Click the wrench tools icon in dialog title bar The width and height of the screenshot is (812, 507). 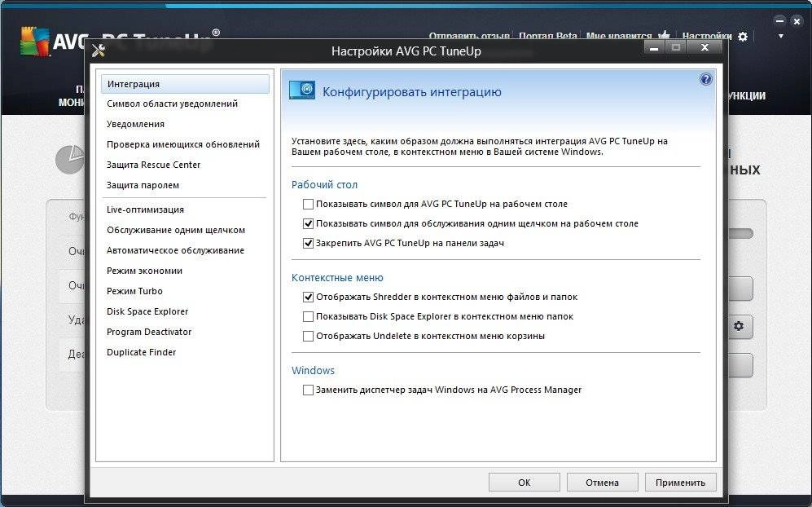tap(99, 51)
